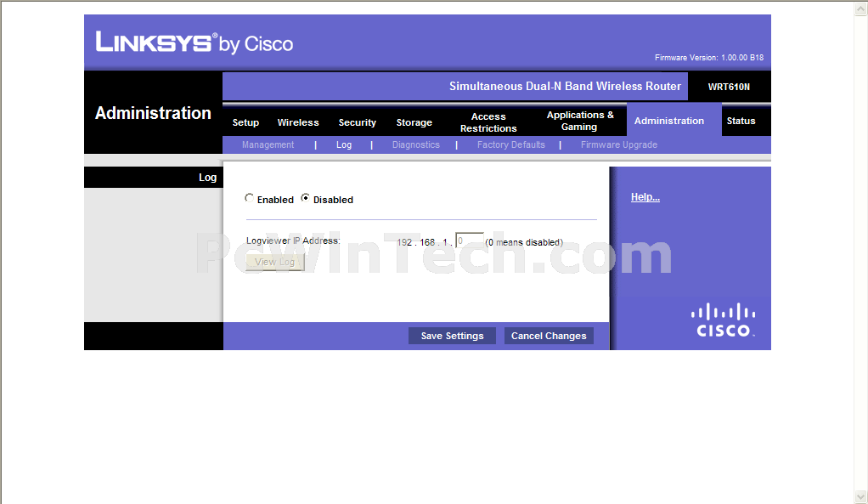
Task: Select the Disabled log radio button
Action: coord(305,198)
